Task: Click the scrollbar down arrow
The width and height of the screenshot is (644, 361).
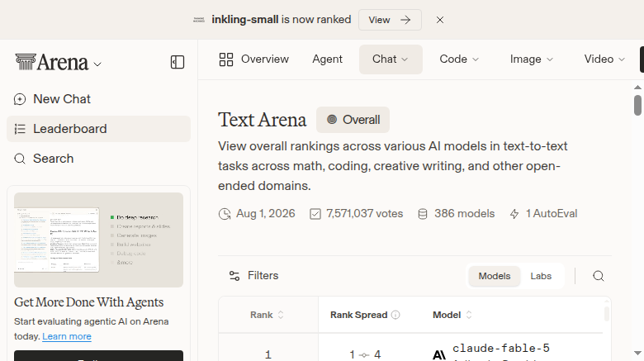Action: (637, 353)
